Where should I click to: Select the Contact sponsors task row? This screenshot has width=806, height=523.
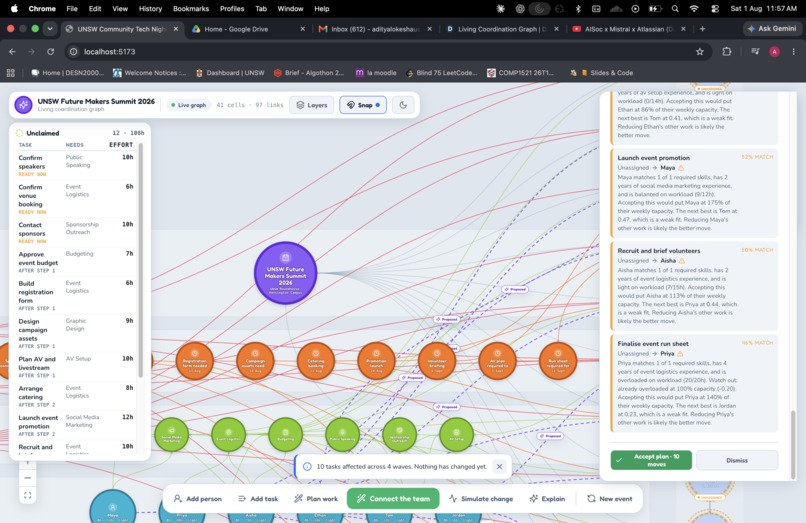76,232
